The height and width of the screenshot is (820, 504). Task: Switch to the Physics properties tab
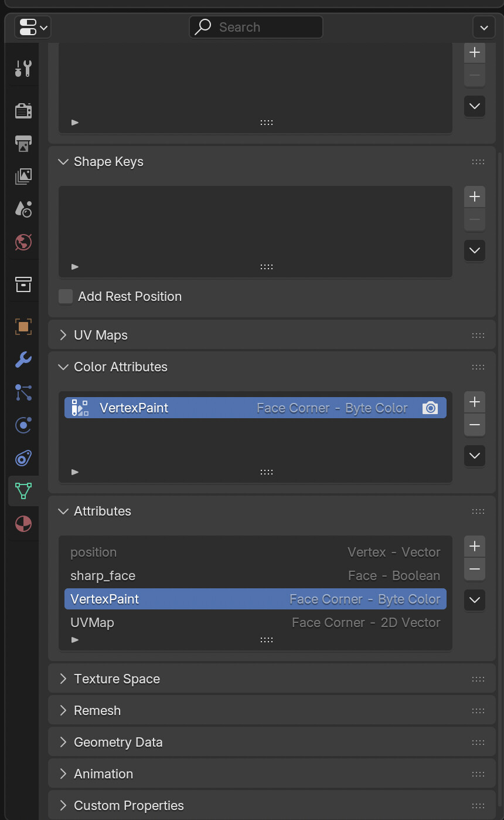23,425
